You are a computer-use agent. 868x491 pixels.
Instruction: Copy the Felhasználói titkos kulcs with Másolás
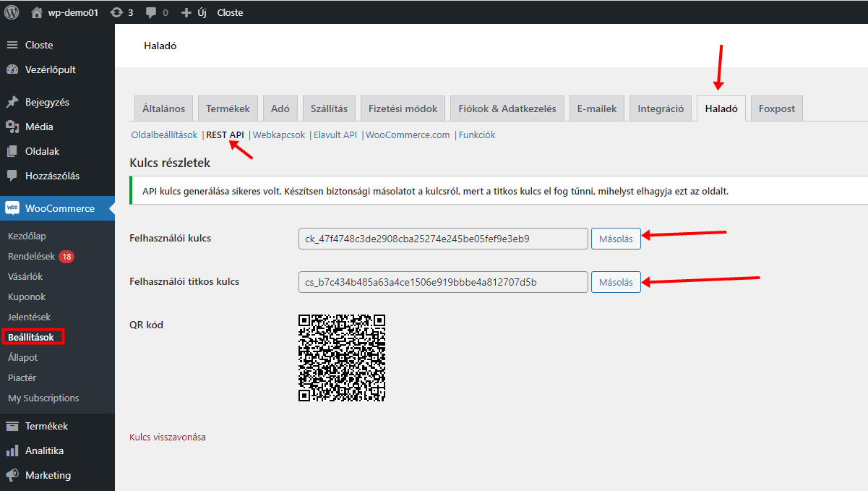616,282
